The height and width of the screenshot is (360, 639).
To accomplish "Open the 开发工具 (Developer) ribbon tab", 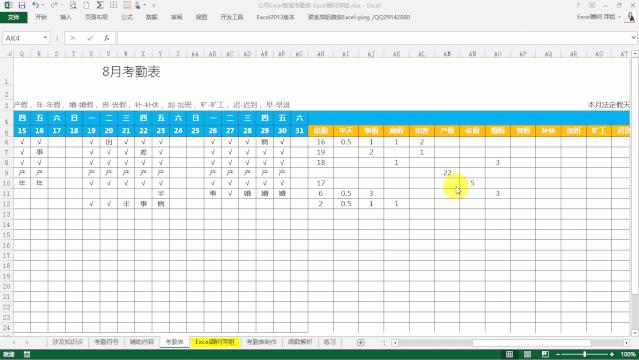I will [x=232, y=17].
